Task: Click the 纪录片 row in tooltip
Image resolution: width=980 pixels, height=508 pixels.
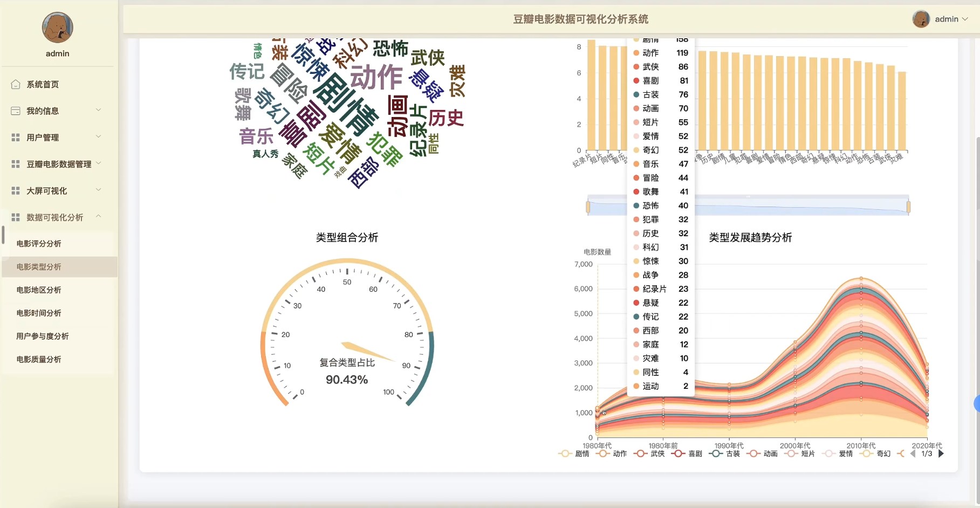Action: 661,289
